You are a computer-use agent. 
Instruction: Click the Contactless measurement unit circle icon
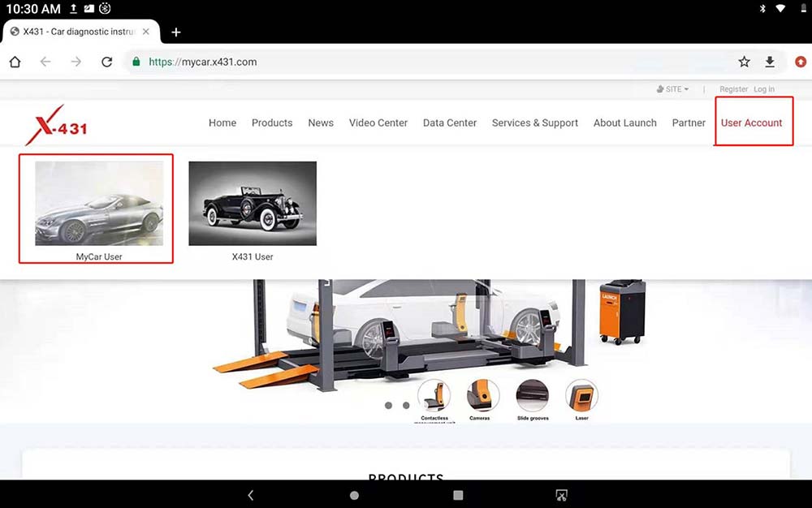[x=434, y=396]
